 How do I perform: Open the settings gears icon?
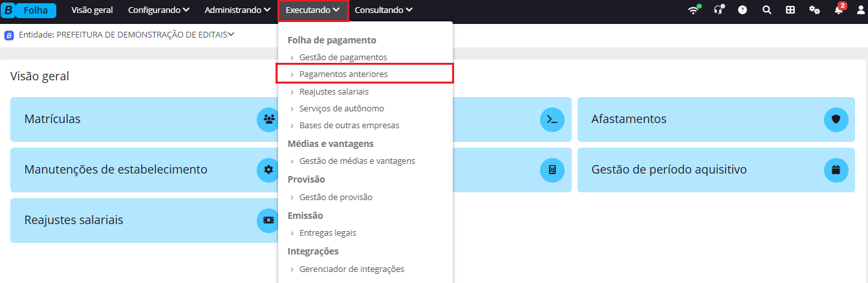point(814,10)
